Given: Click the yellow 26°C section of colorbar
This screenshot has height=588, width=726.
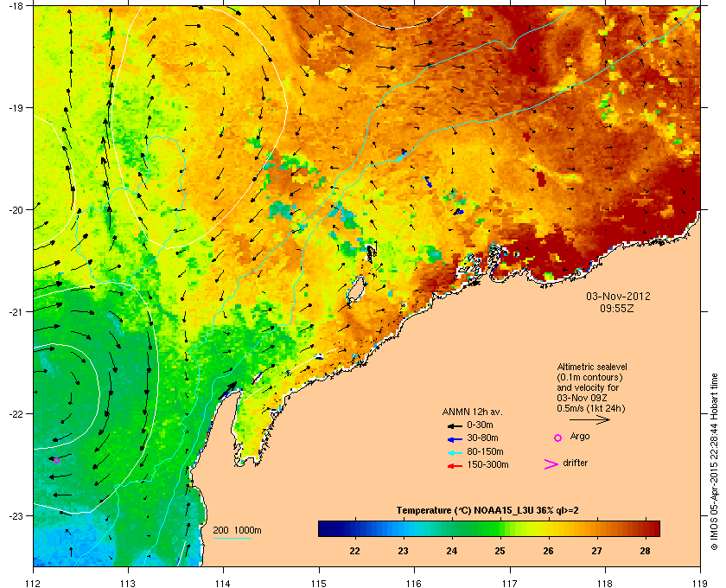Looking at the screenshot, I should (x=549, y=528).
